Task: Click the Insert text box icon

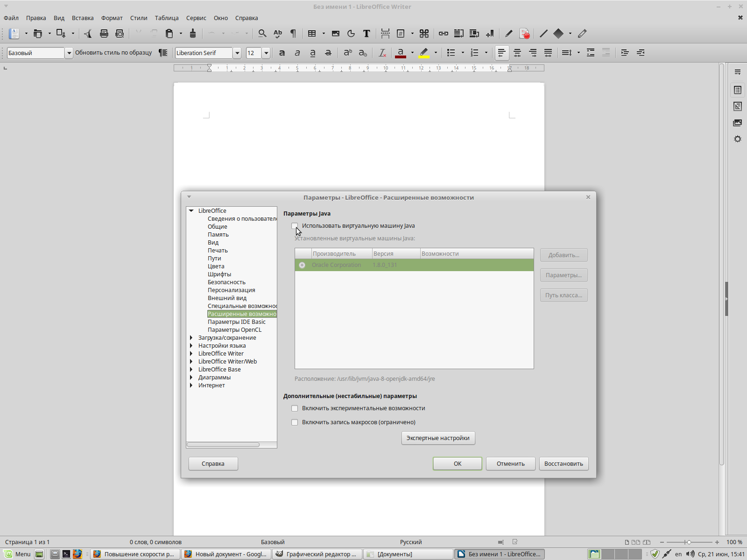Action: click(x=366, y=34)
